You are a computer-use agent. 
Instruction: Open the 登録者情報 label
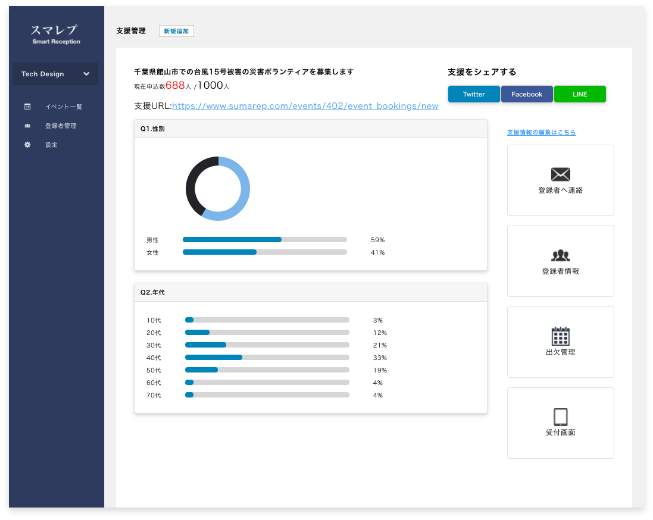coord(561,271)
